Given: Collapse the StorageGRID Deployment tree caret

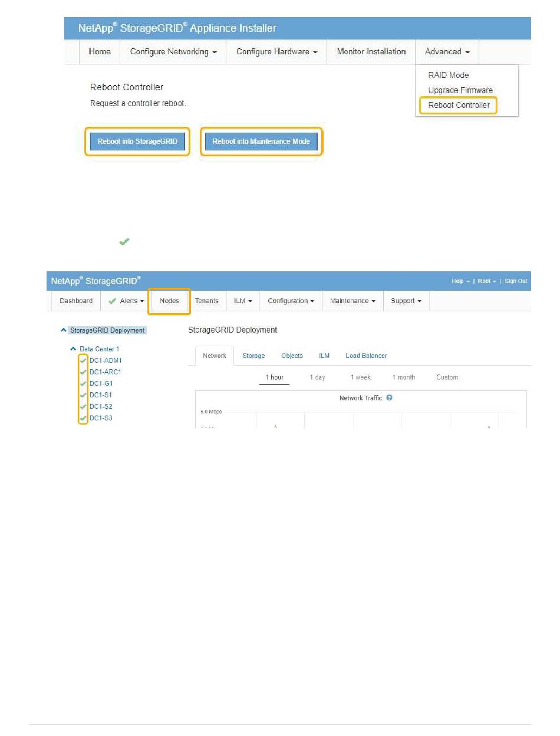Looking at the screenshot, I should coord(64,330).
